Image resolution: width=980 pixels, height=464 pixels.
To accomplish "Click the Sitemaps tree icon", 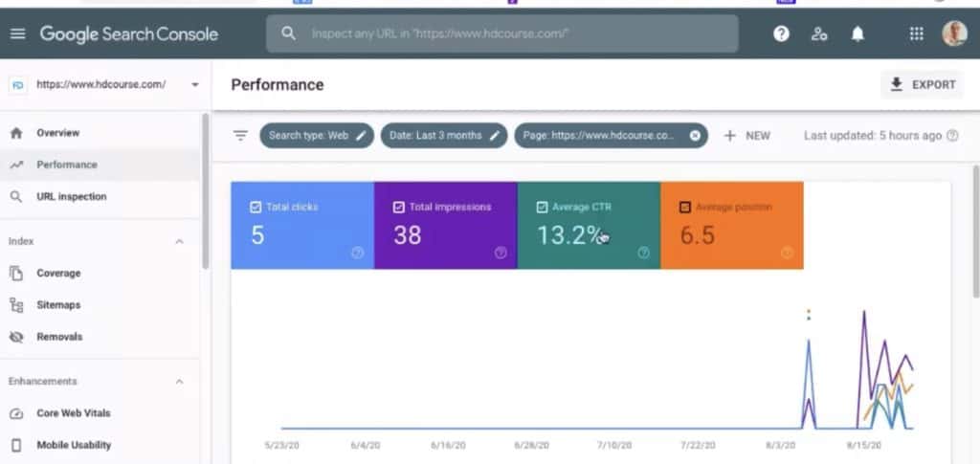I will pos(17,305).
